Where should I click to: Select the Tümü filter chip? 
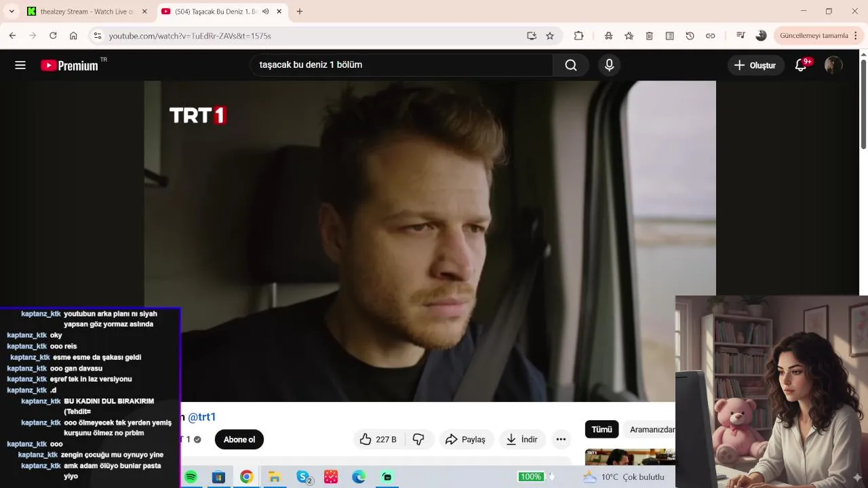click(x=601, y=429)
